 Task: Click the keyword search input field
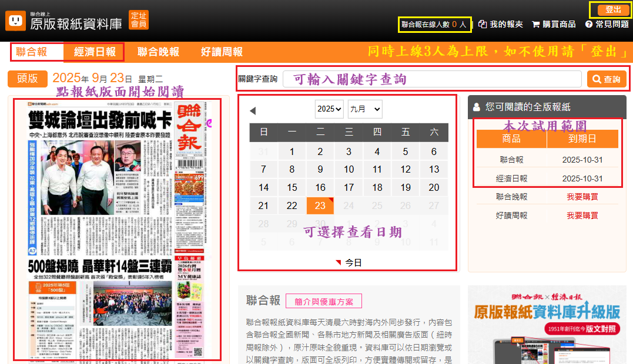coord(432,79)
